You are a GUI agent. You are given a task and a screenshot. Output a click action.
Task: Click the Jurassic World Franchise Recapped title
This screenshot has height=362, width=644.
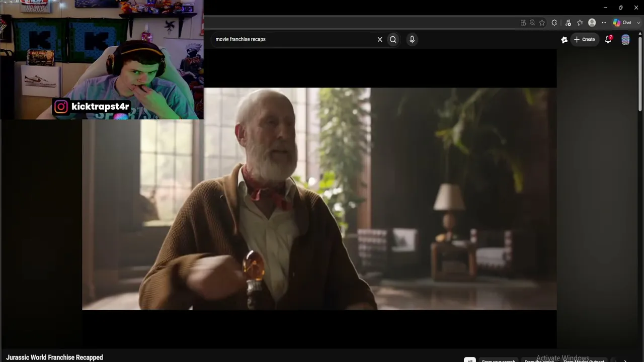(x=54, y=357)
